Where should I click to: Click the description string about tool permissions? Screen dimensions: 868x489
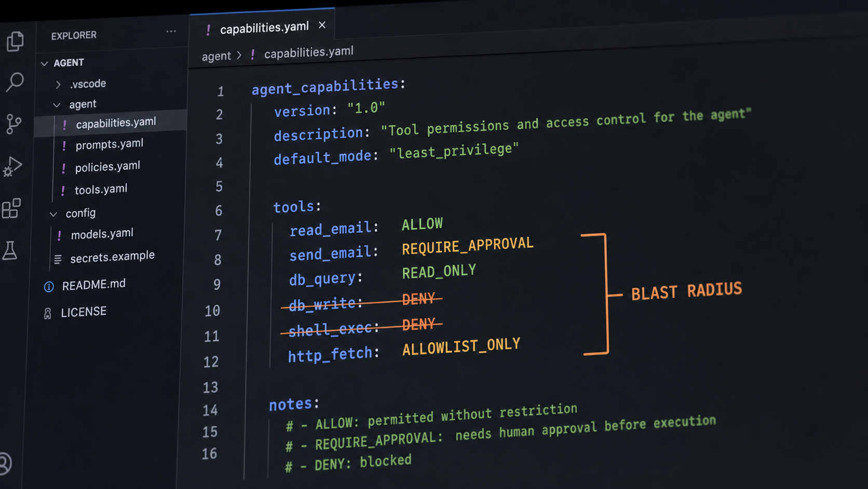(x=566, y=123)
